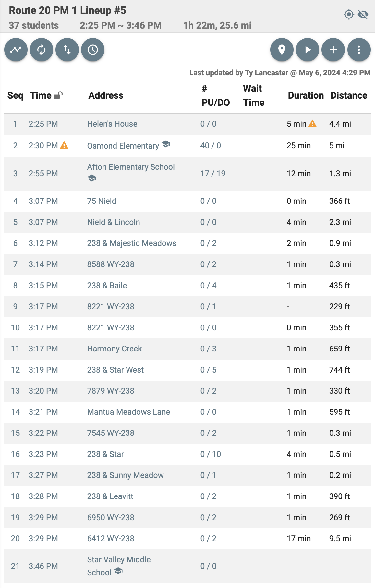Open the Osmond Elementary stop link
The width and height of the screenshot is (375, 588).
[123, 146]
